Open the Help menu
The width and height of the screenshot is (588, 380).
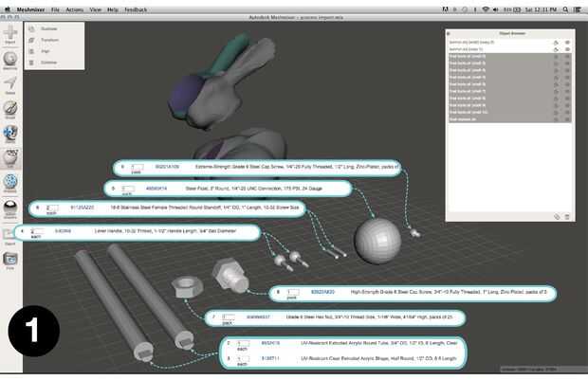pos(113,9)
